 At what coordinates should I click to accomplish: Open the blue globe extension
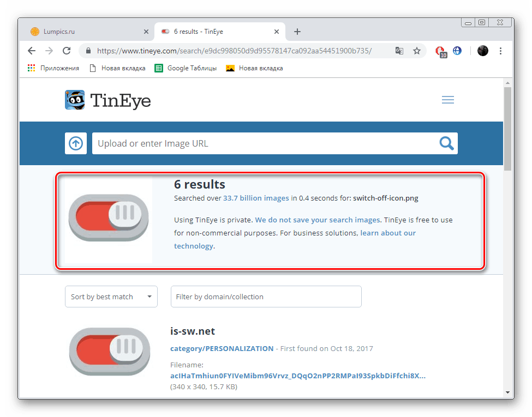pyautogui.click(x=457, y=51)
